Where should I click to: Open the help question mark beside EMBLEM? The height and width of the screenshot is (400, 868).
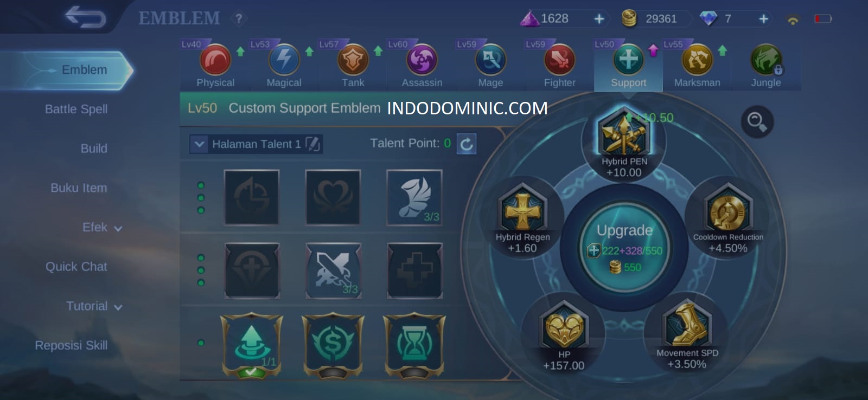239,18
